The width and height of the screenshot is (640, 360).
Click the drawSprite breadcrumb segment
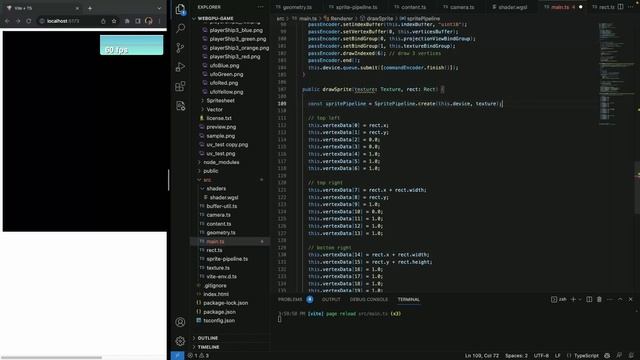[x=380, y=18]
